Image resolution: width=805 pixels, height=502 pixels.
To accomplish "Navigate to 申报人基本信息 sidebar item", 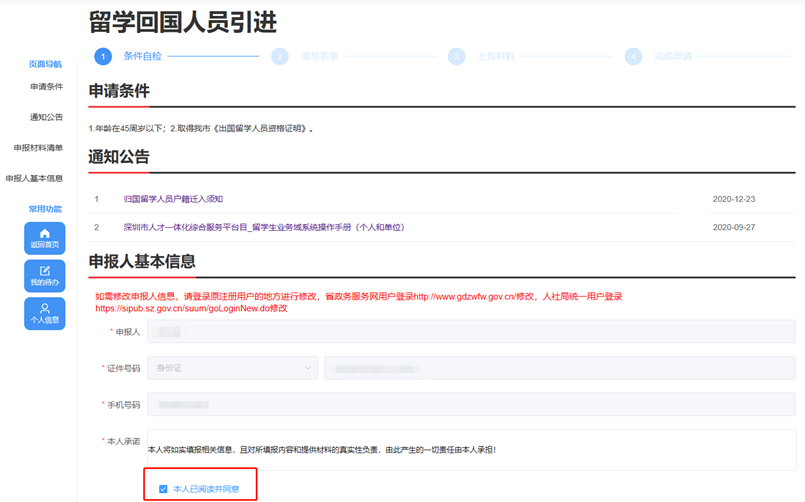I will [x=34, y=178].
